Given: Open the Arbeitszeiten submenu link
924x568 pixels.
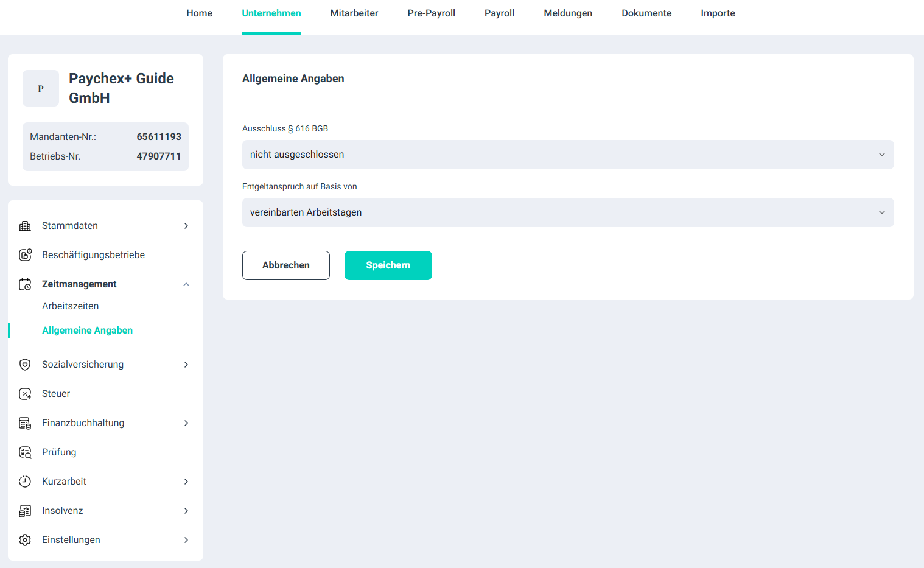Looking at the screenshot, I should point(71,306).
